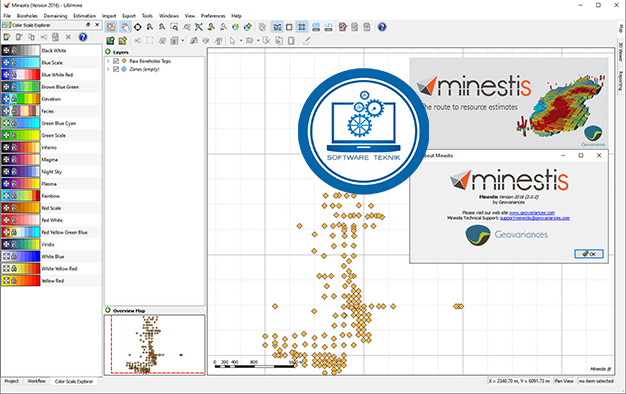This screenshot has height=394, width=626.
Task: Open the Preferences menu
Action: pyautogui.click(x=213, y=16)
